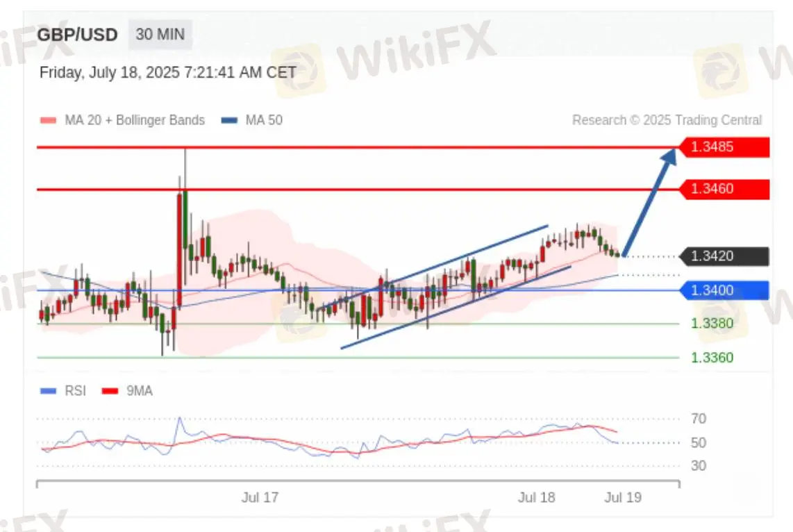Image resolution: width=793 pixels, height=532 pixels.
Task: Click the date text Friday, July 18, 2025
Action: [x=109, y=72]
